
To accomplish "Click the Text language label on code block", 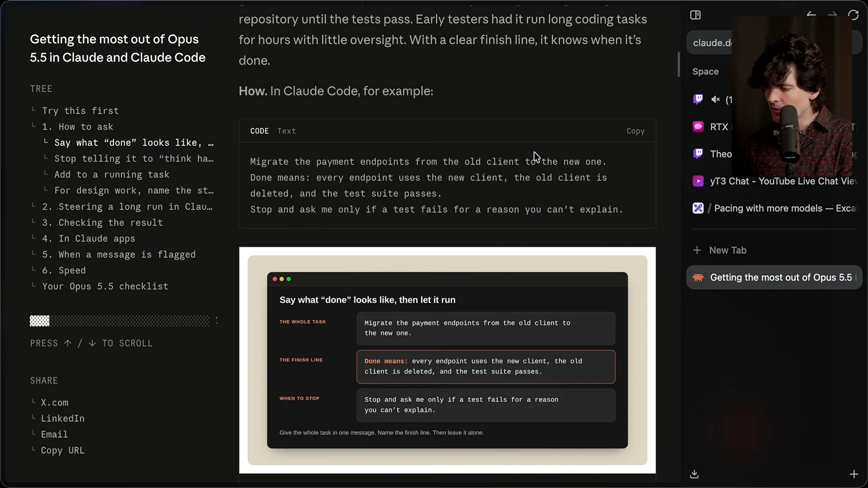I will click(x=286, y=131).
